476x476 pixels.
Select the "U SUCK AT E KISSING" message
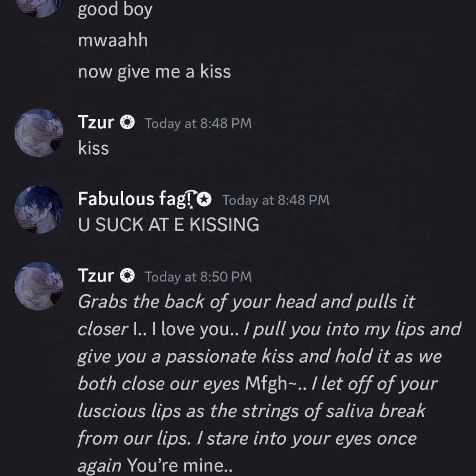coord(168,225)
